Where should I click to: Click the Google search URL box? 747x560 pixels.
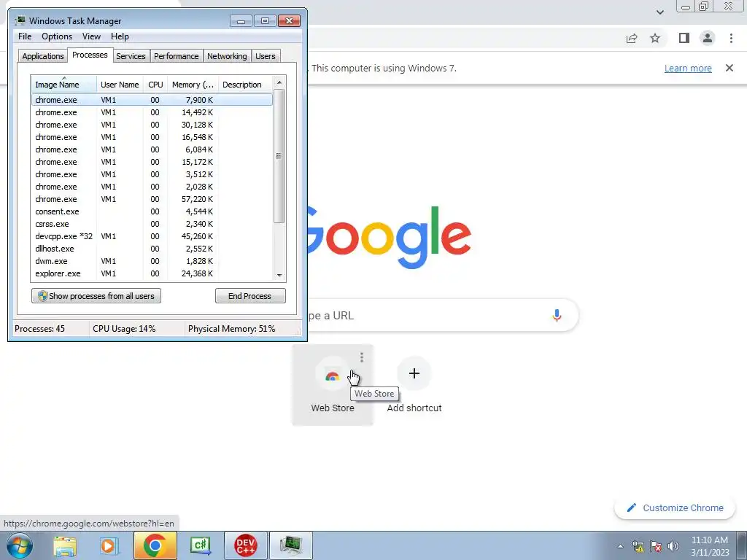pos(443,315)
